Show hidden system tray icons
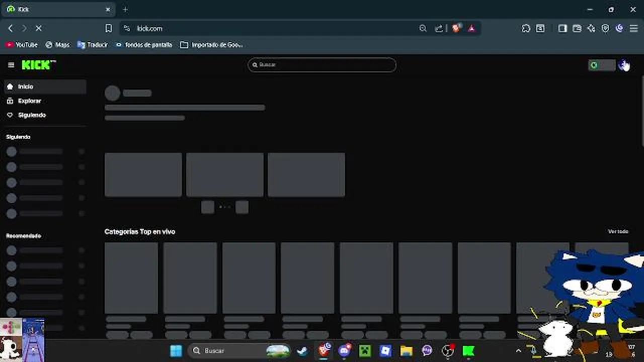This screenshot has height=362, width=644. [x=519, y=350]
